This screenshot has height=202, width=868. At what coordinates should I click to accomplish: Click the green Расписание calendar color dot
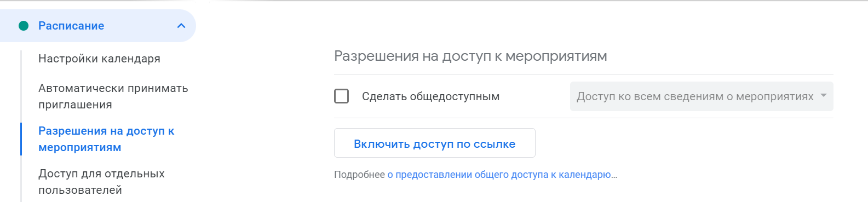[x=24, y=26]
